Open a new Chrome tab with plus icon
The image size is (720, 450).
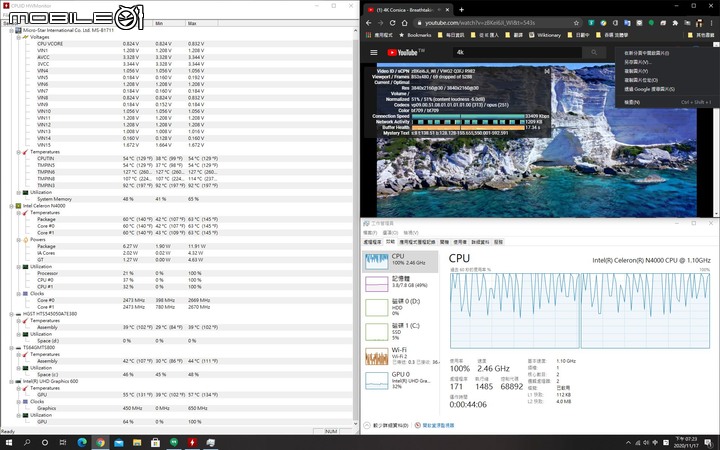coord(461,10)
